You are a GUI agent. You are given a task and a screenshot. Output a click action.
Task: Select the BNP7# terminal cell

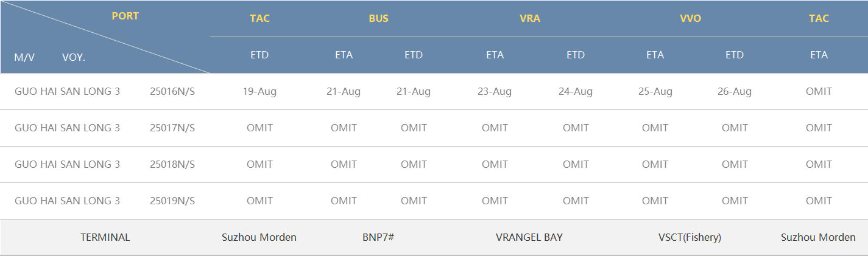point(378,238)
